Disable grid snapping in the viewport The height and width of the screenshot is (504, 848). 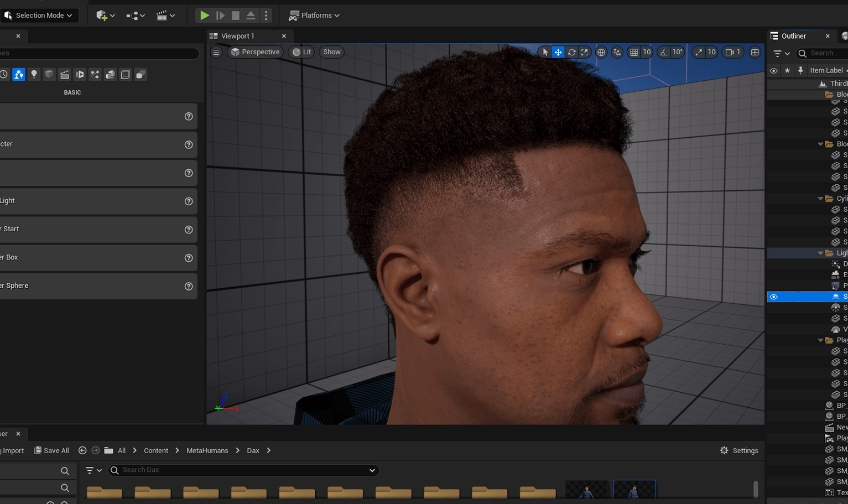(634, 52)
